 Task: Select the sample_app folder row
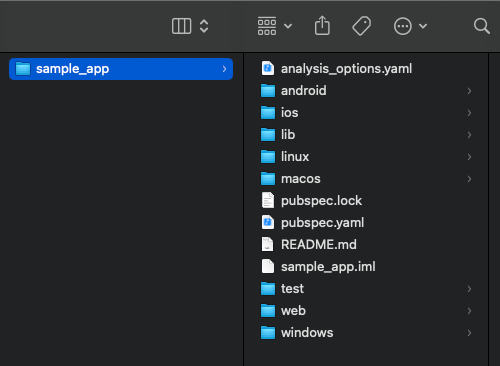121,69
